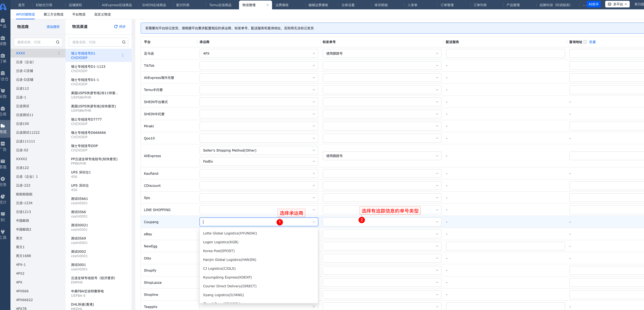Switch to 第三方仓物流 tab
The image size is (644, 310).
coord(54,14)
